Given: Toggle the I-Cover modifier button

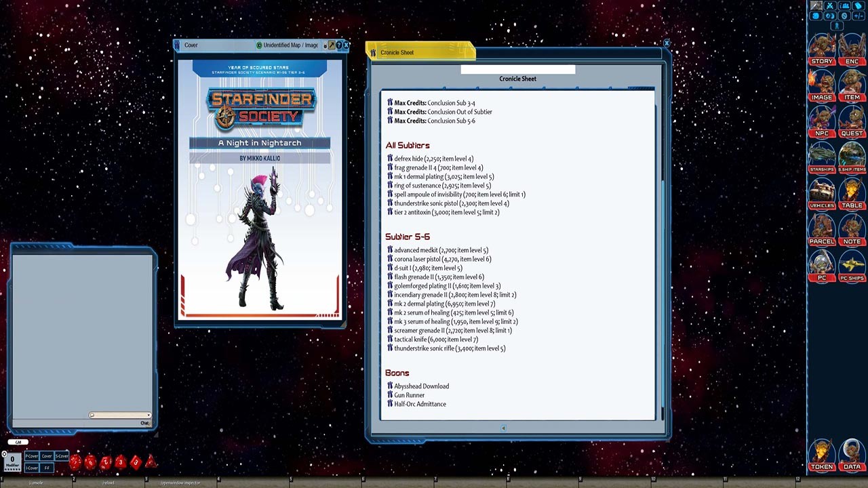Looking at the screenshot, I should (x=31, y=468).
